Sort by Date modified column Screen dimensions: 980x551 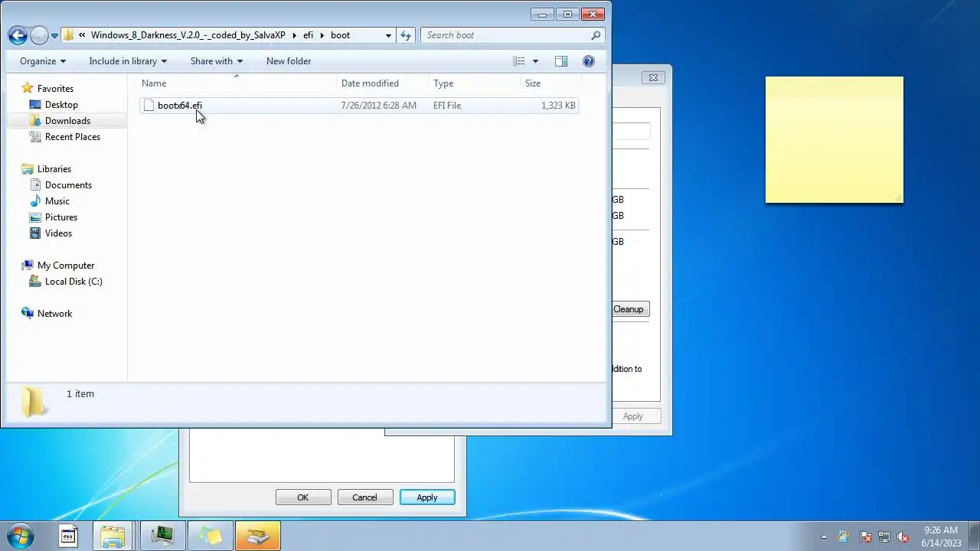click(x=383, y=83)
